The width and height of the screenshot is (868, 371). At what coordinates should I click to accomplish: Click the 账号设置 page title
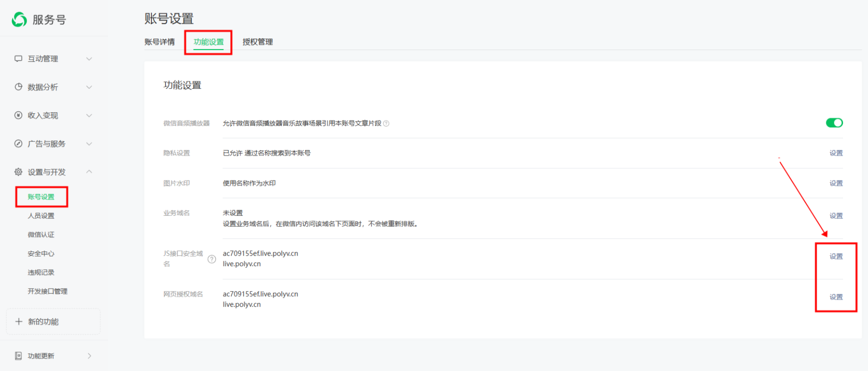(169, 19)
